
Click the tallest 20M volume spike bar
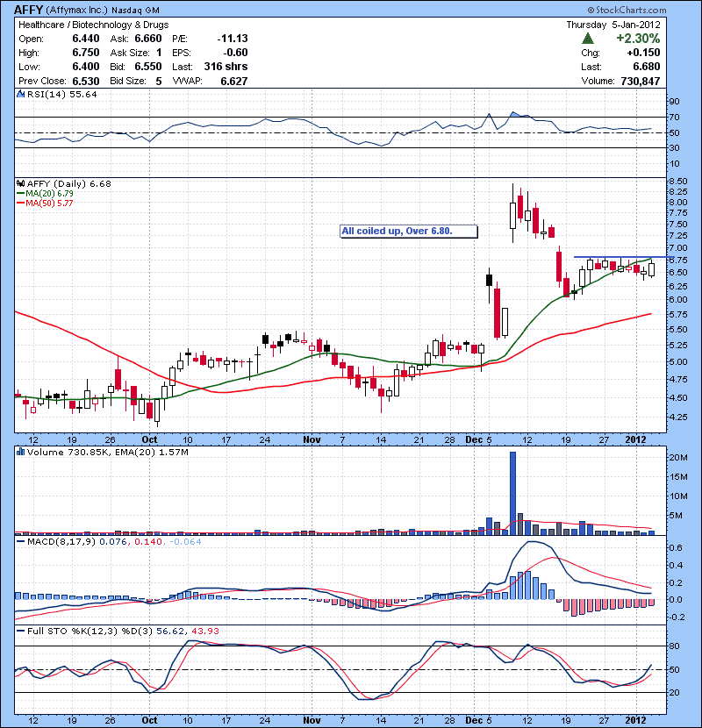512,493
